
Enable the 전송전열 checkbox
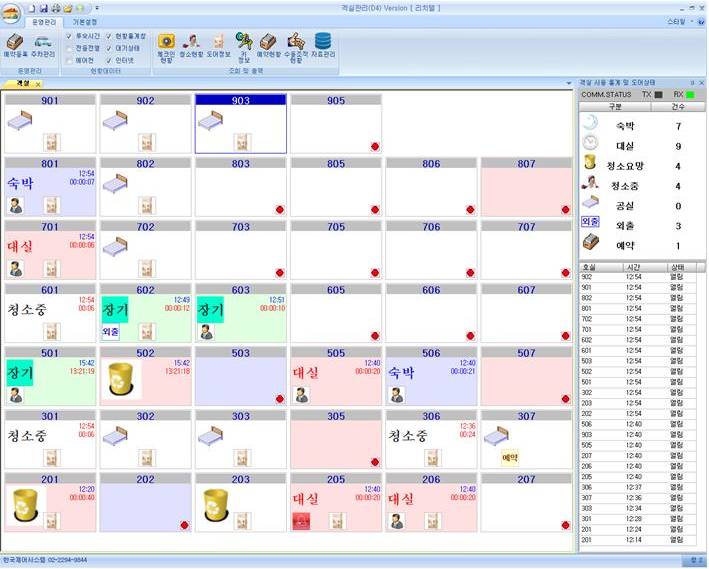click(68, 47)
